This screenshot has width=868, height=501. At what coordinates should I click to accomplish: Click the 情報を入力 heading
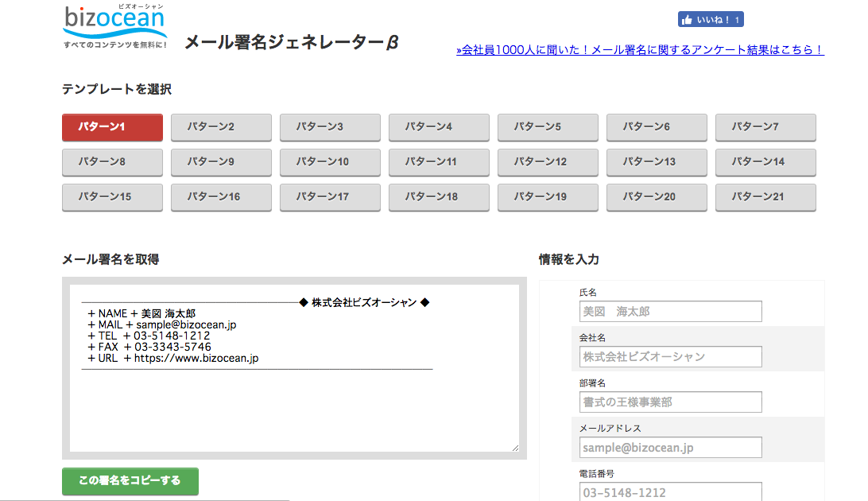569,259
